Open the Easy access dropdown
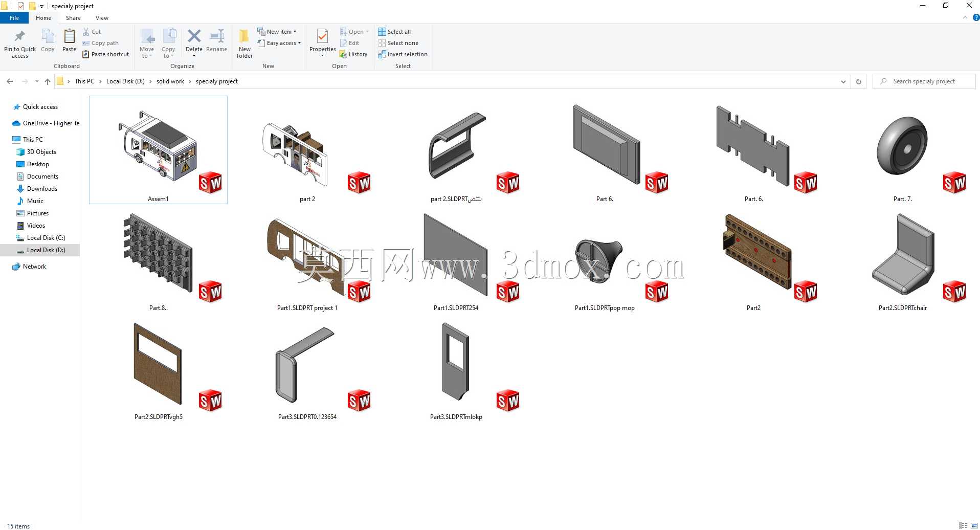This screenshot has height=530, width=980. [279, 43]
